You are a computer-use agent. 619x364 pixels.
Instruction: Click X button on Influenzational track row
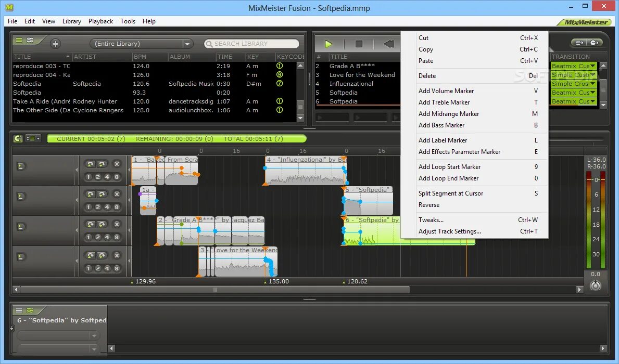point(117,164)
